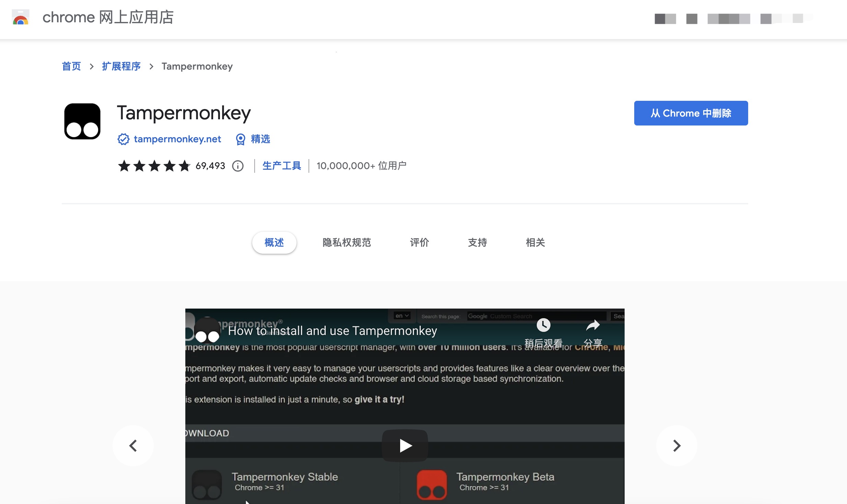Click the 首页 home breadcrumb link

71,66
